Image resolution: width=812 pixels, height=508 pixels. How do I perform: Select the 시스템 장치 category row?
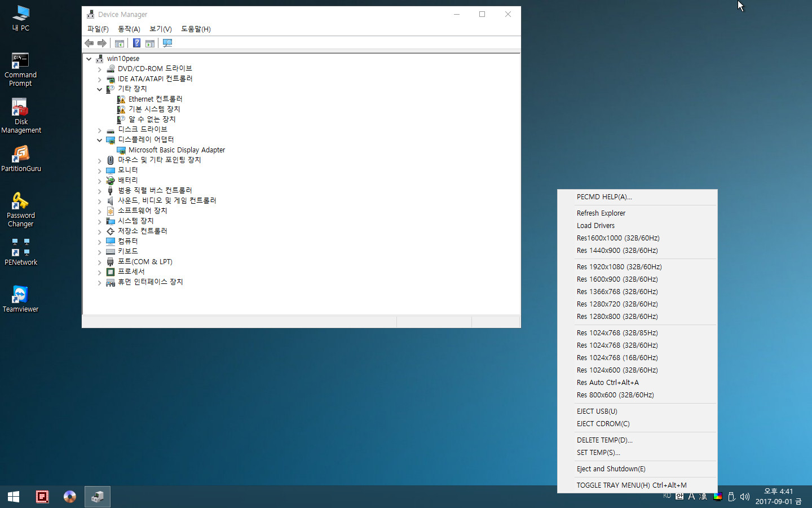pos(135,221)
